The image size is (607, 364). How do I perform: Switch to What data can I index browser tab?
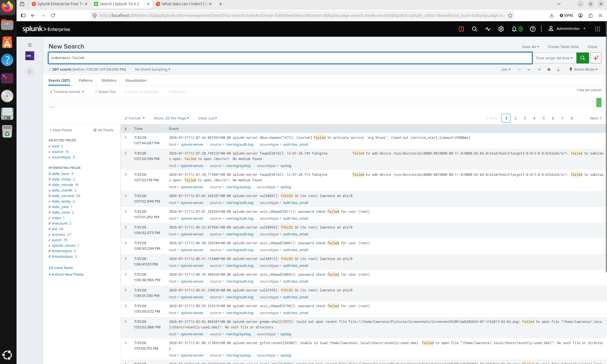[x=183, y=4]
